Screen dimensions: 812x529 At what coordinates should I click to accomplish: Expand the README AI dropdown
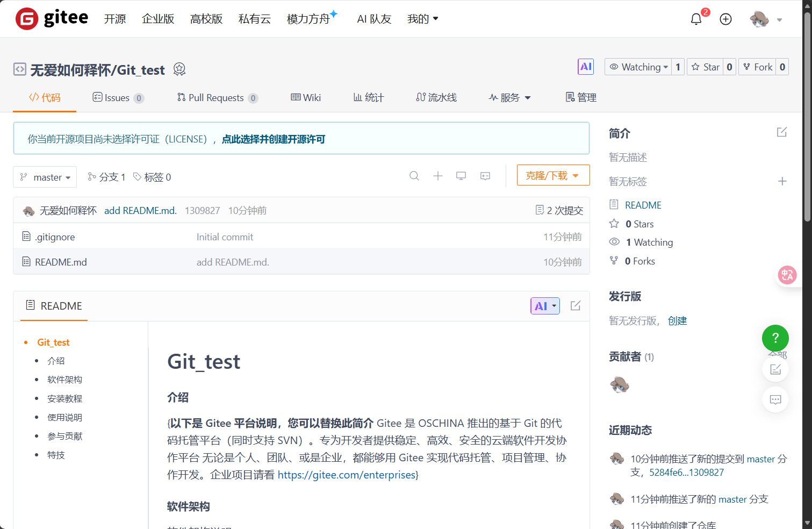pyautogui.click(x=545, y=306)
